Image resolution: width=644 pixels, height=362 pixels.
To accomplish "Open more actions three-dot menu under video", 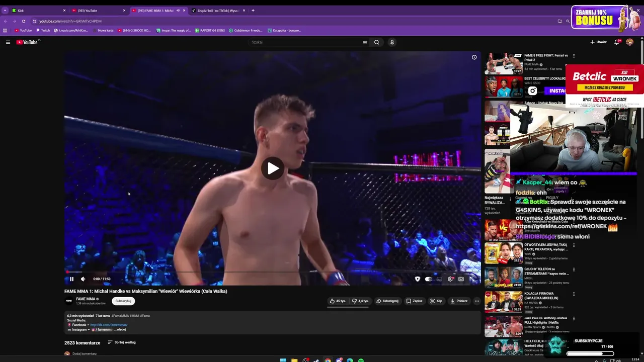I will (x=477, y=301).
